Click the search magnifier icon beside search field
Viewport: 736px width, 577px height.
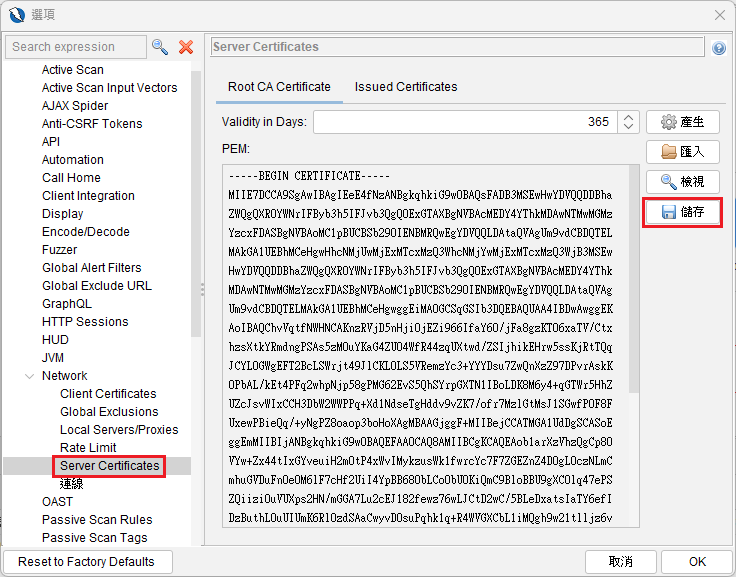coord(160,47)
